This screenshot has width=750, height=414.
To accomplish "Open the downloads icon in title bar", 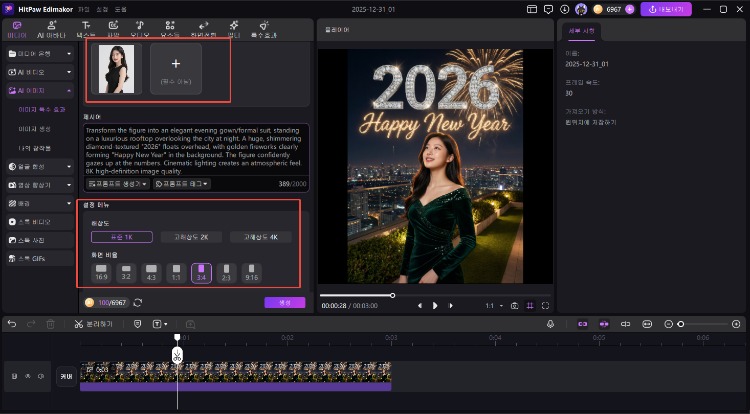I will (x=564, y=9).
